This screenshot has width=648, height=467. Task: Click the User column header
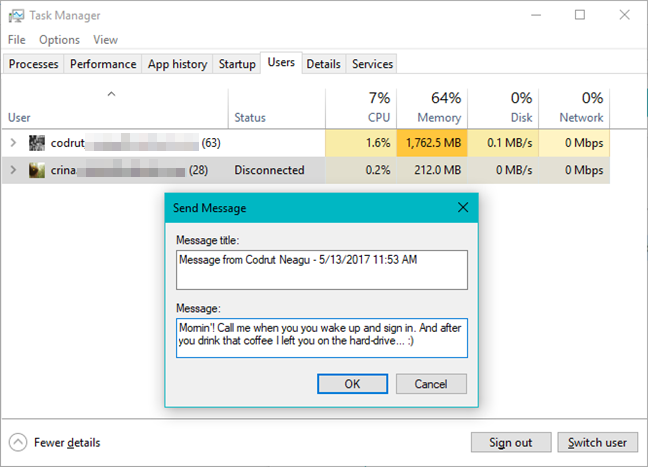point(115,108)
